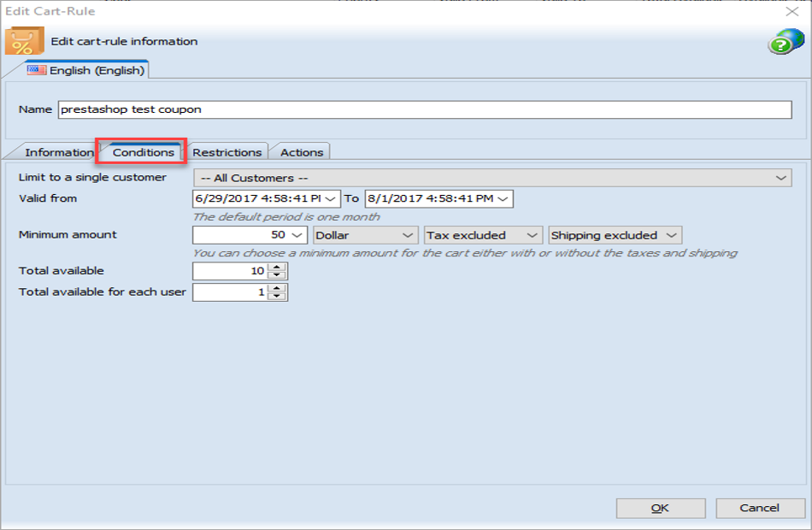Decrease Total available with down arrow
The image size is (812, 530).
pyautogui.click(x=277, y=275)
